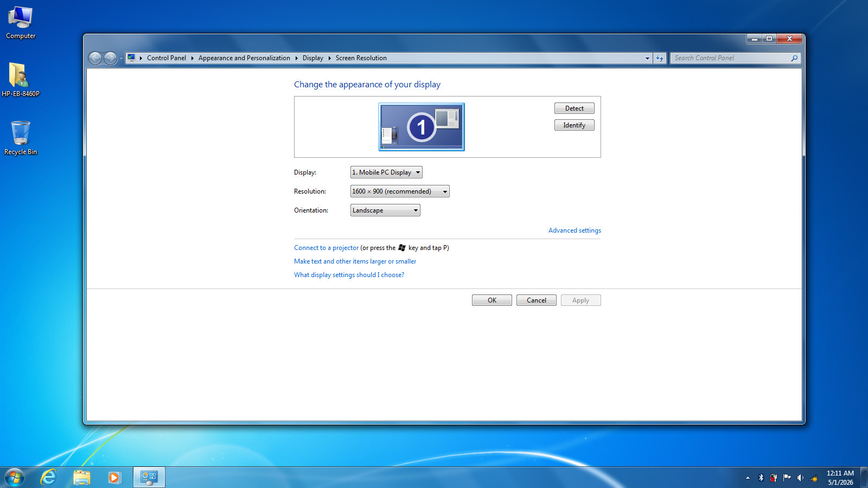Screen dimensions: 868x488
Task: Open the Computer desktop icon
Action: pyautogui.click(x=21, y=23)
